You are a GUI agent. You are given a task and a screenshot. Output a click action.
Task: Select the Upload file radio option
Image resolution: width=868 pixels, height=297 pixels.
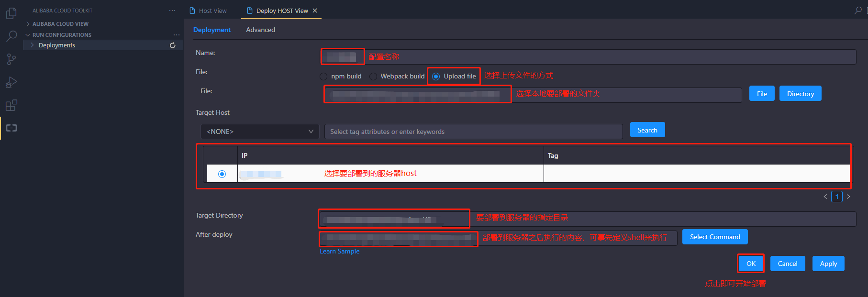(436, 77)
